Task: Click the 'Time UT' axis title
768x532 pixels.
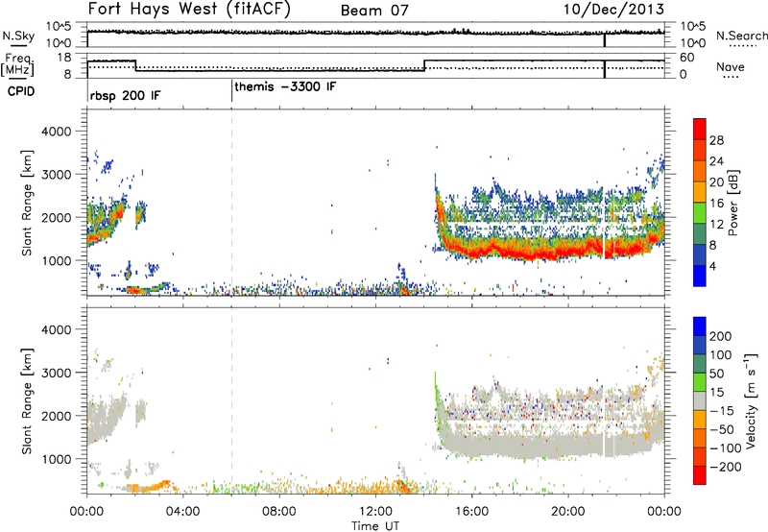Action: point(375,526)
